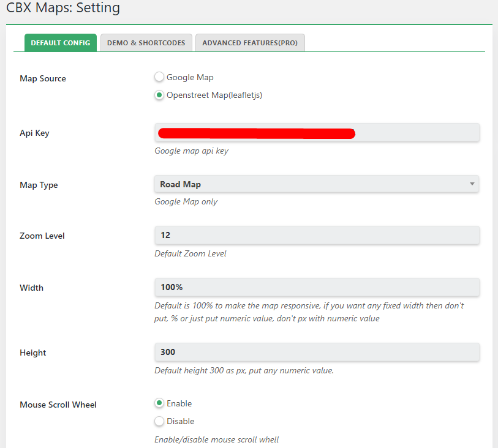Screen dimensions: 498x448
Task: Click the Map Type dropdown arrow
Action: pos(472,184)
